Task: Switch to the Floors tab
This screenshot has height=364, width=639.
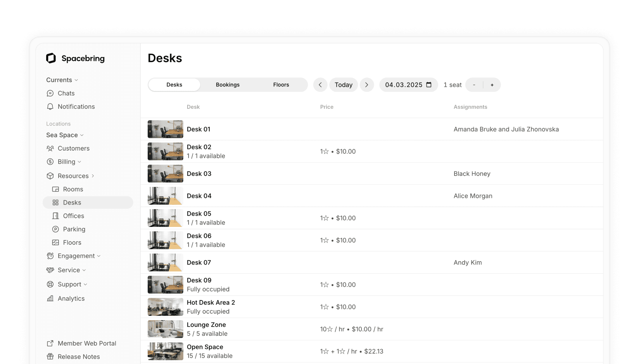Action: (x=281, y=85)
